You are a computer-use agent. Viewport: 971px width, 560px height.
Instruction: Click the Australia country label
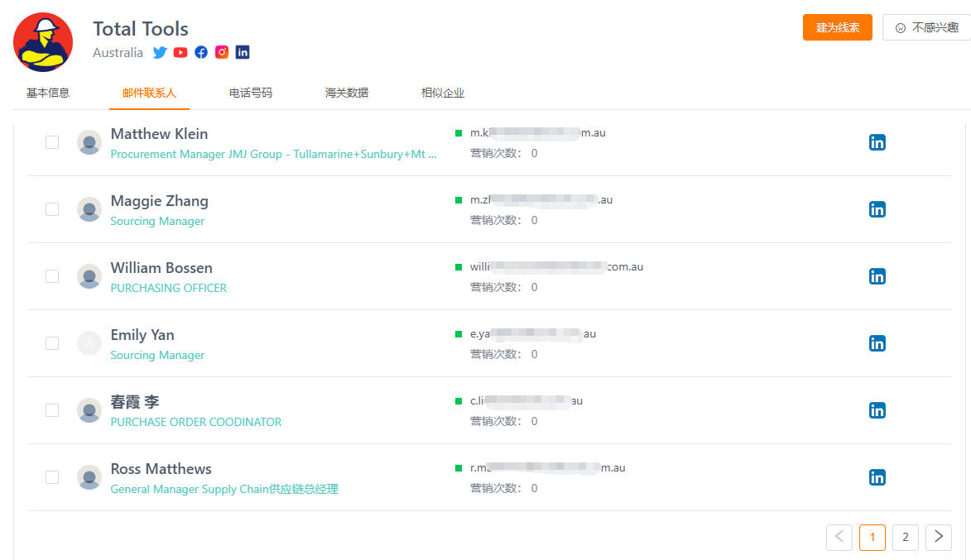click(118, 53)
